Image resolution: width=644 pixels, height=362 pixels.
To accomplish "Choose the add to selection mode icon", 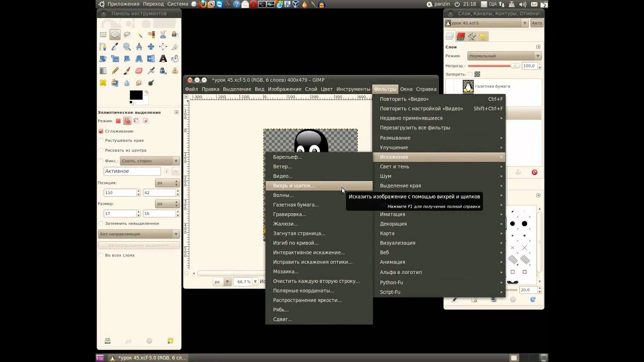I will click(127, 121).
